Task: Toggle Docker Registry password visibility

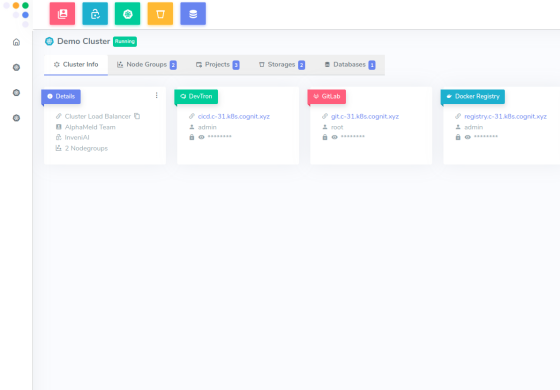Action: (x=468, y=137)
